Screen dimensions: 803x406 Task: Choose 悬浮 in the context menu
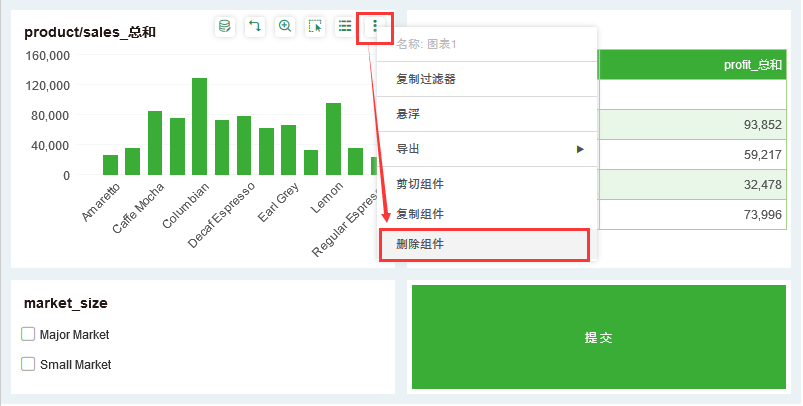[x=408, y=114]
